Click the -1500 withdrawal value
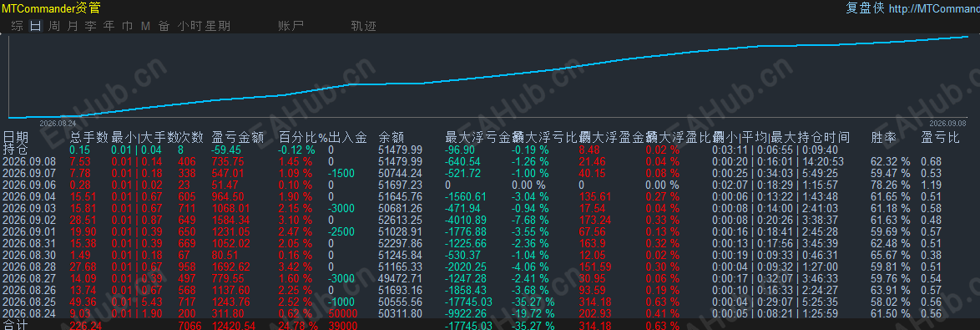The width and height of the screenshot is (980, 330). click(x=341, y=173)
